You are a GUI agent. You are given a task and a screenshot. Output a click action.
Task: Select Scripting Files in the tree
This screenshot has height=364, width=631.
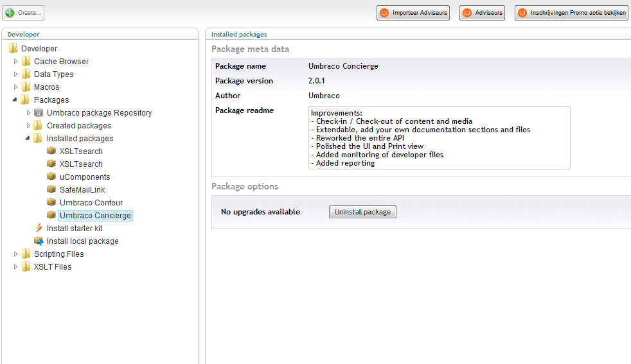(x=58, y=254)
